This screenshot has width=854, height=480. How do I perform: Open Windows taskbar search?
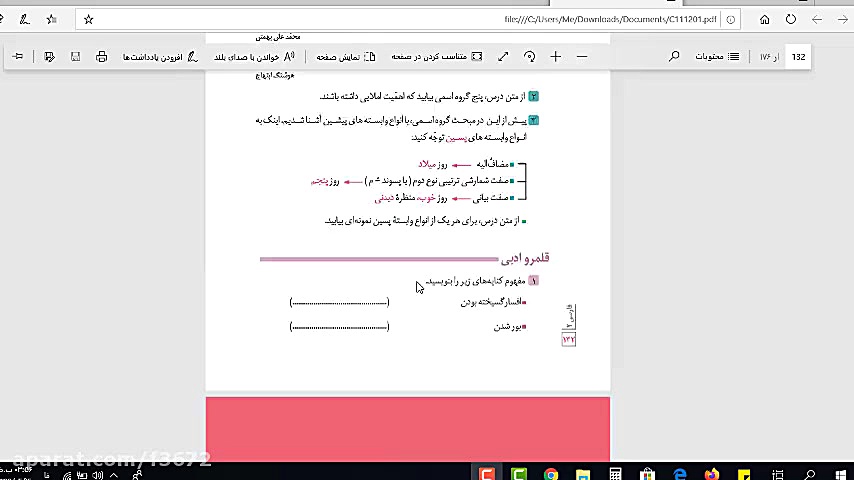point(810,474)
